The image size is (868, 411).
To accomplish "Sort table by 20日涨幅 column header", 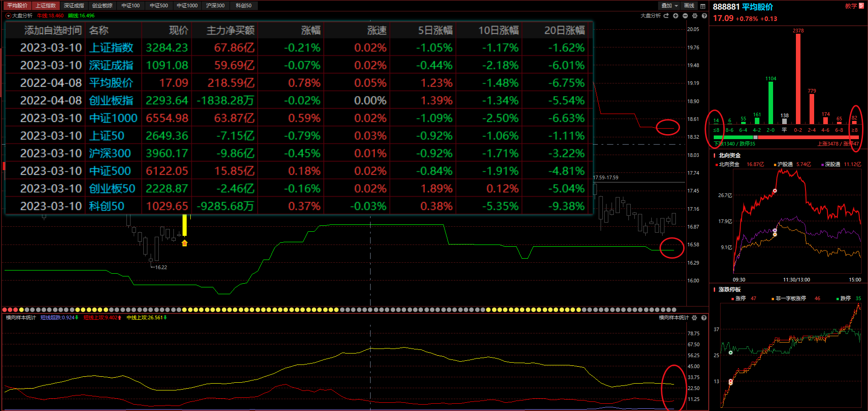I will pyautogui.click(x=565, y=30).
